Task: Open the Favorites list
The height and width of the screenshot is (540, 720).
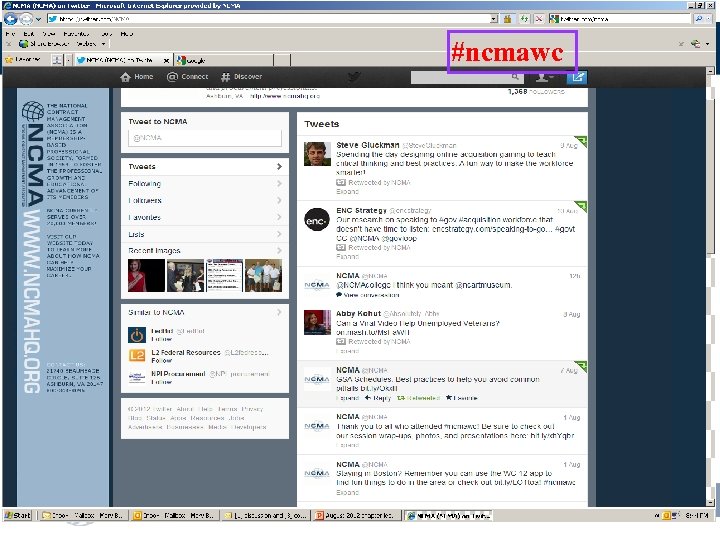Action: click(205, 218)
